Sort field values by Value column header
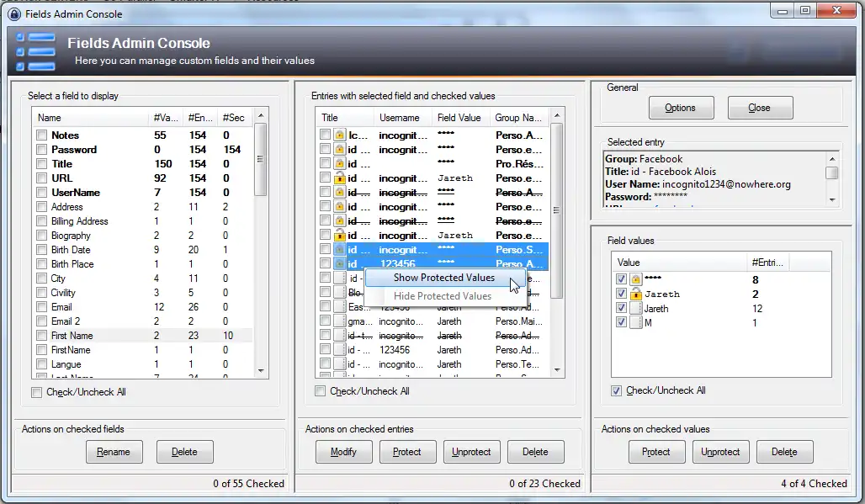 tap(680, 263)
